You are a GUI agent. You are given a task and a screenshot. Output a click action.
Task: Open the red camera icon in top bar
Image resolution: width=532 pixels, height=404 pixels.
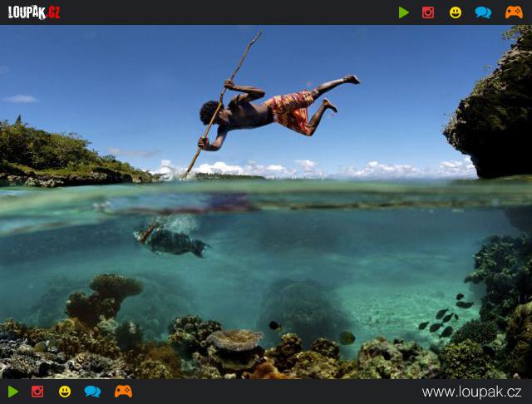428,12
